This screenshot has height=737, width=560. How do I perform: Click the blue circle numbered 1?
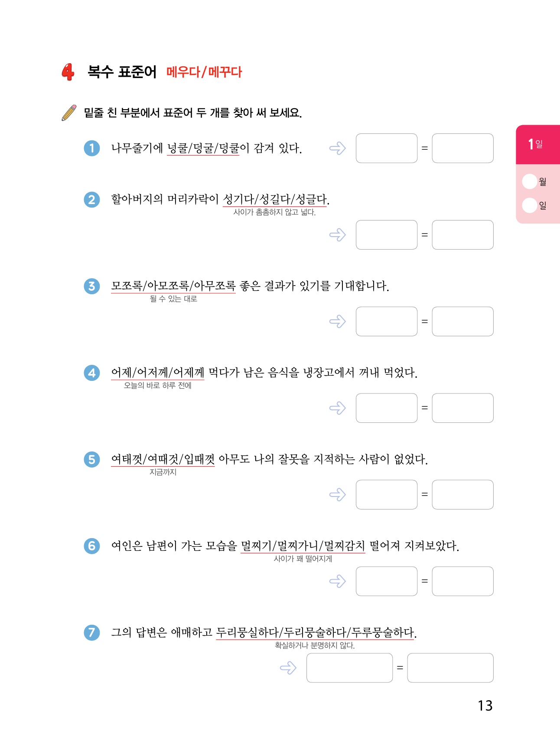92,148
